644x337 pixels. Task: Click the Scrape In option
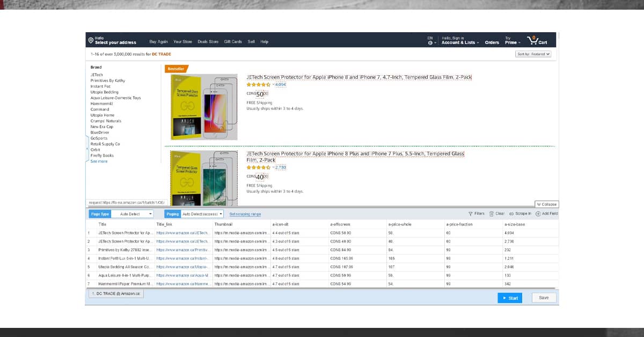520,214
